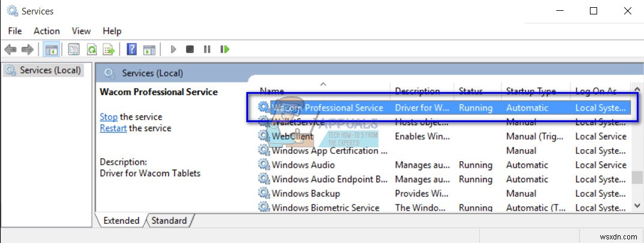Click the Refresh toolbar icon
This screenshot has width=644, height=243.
[91, 50]
